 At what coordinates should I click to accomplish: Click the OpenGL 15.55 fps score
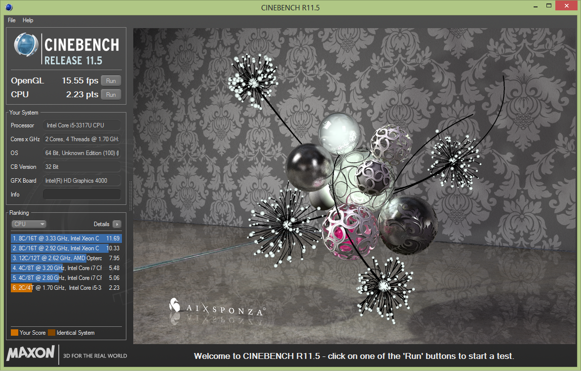coord(80,81)
